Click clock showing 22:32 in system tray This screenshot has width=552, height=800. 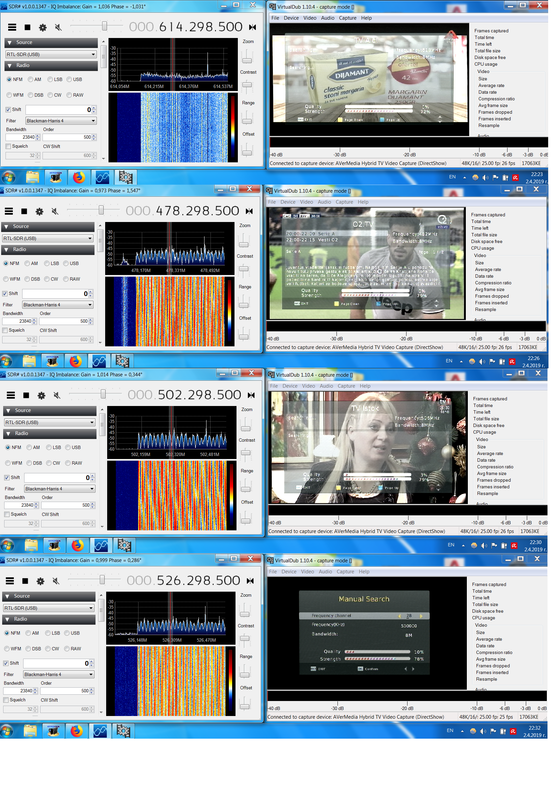point(535,732)
